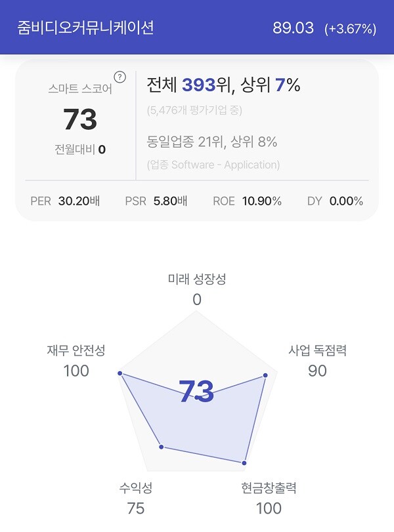Select the 재무 안전성 radar chart point

point(120,373)
